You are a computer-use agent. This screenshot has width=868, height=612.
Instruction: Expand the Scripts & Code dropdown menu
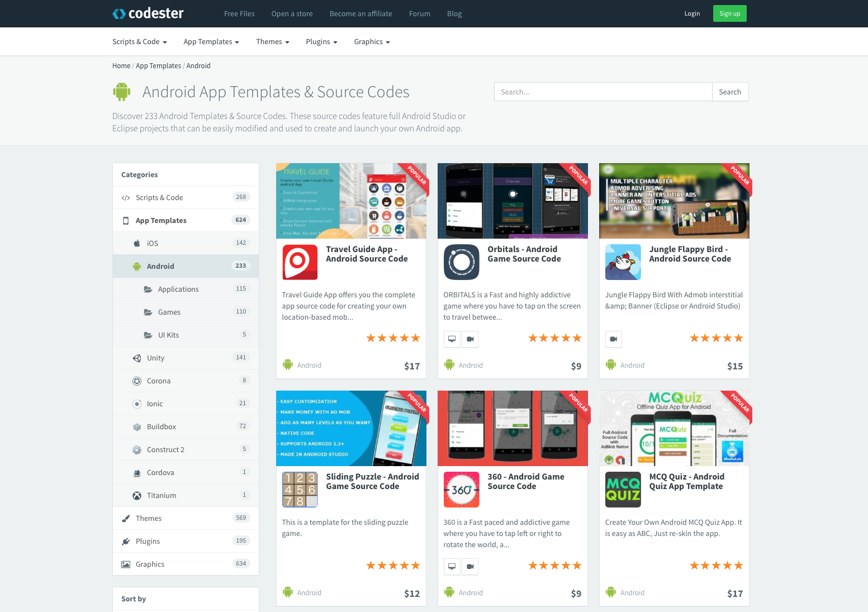[139, 42]
